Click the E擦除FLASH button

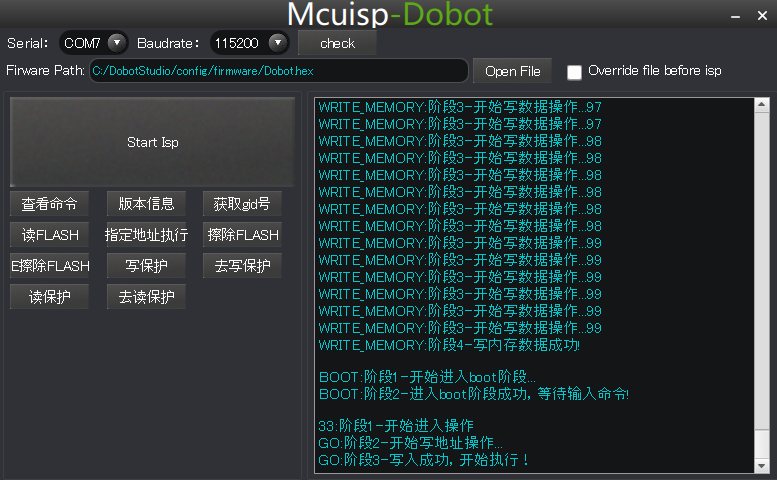49,266
